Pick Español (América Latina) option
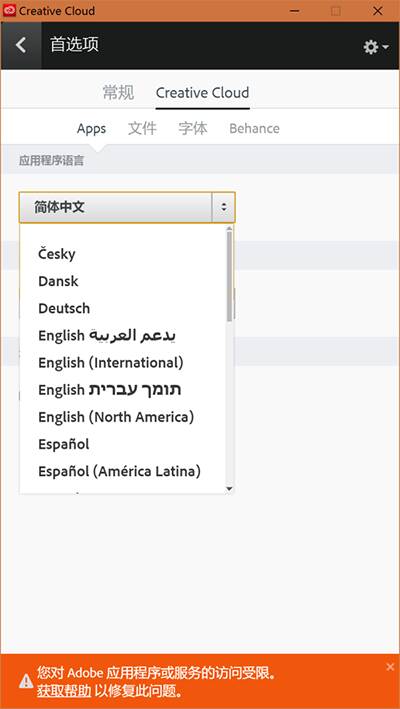This screenshot has height=709, width=400. [120, 471]
